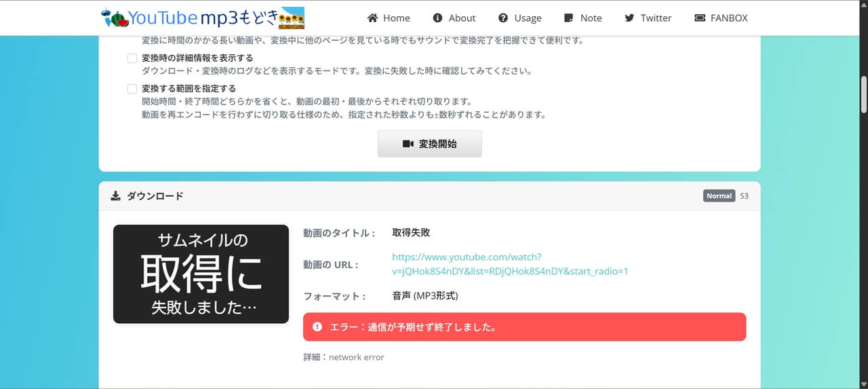The height and width of the screenshot is (389, 868).
Task: Click the FANBOX card icon
Action: click(x=700, y=18)
